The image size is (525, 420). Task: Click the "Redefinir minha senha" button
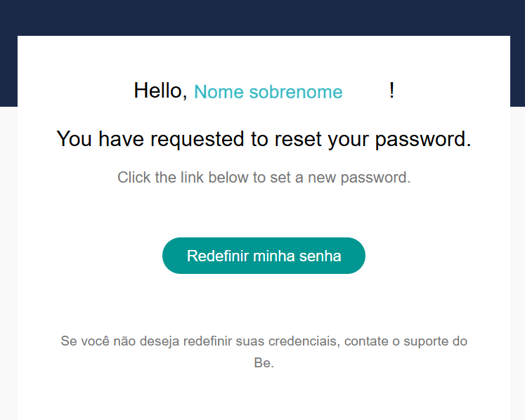coord(264,256)
